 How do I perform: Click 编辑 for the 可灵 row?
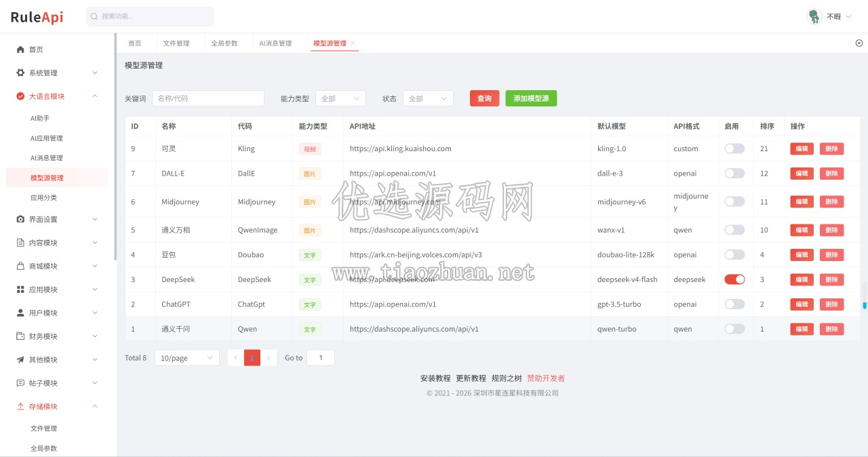point(802,148)
